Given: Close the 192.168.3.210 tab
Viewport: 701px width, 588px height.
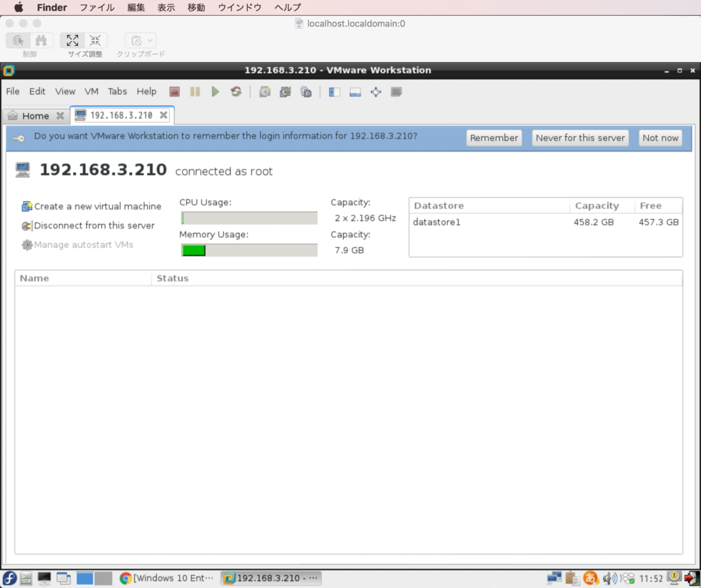Looking at the screenshot, I should [164, 116].
